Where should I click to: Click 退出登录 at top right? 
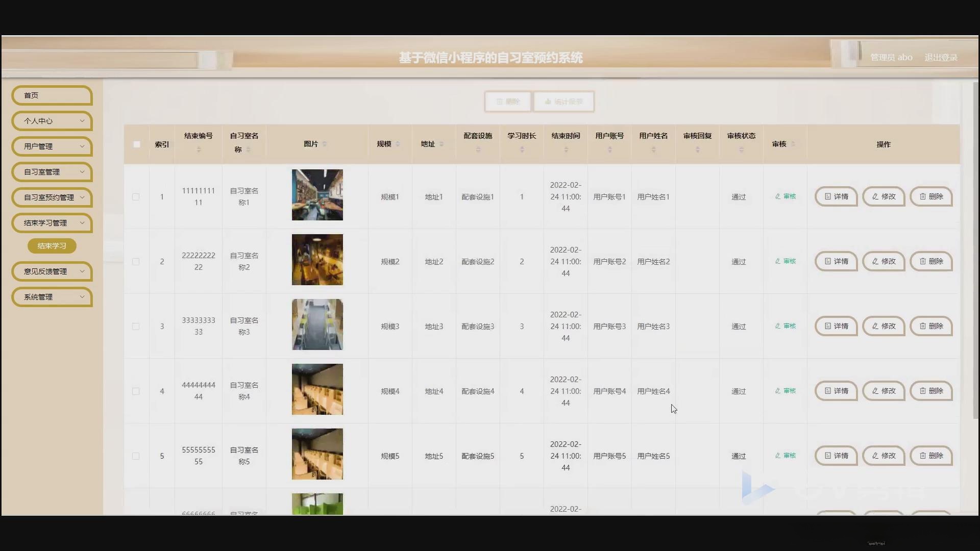pyautogui.click(x=941, y=57)
